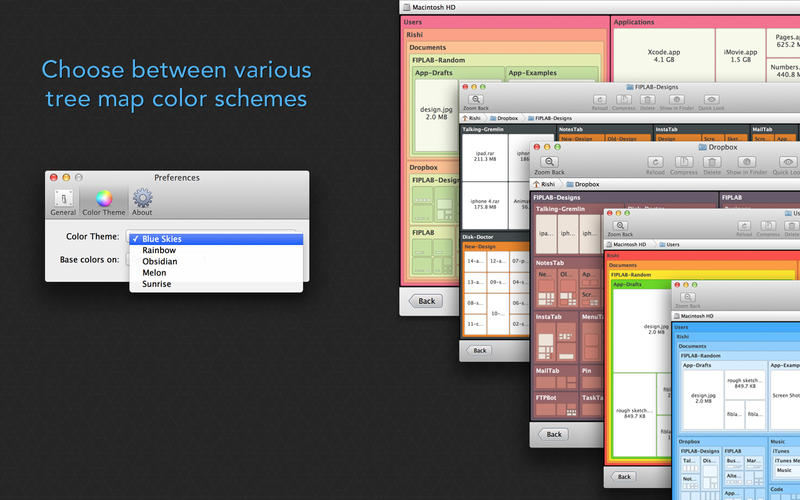This screenshot has width=800, height=500.
Task: Click the Back button in the rainbow Users window
Action: tap(624, 477)
